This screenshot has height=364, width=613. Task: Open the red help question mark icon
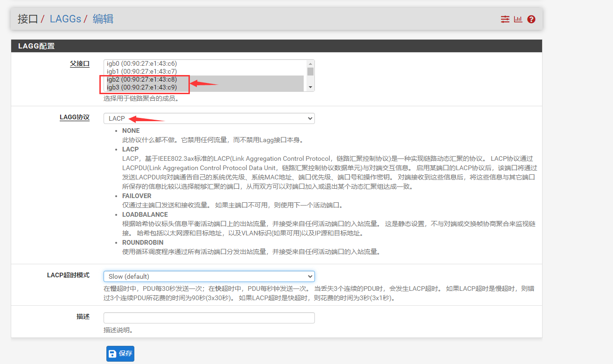pos(531,19)
